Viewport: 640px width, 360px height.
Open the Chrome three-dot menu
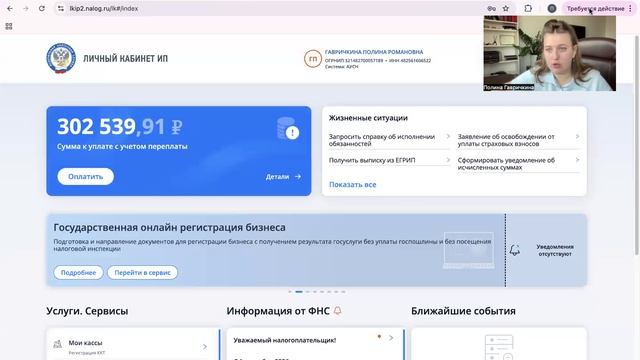631,8
